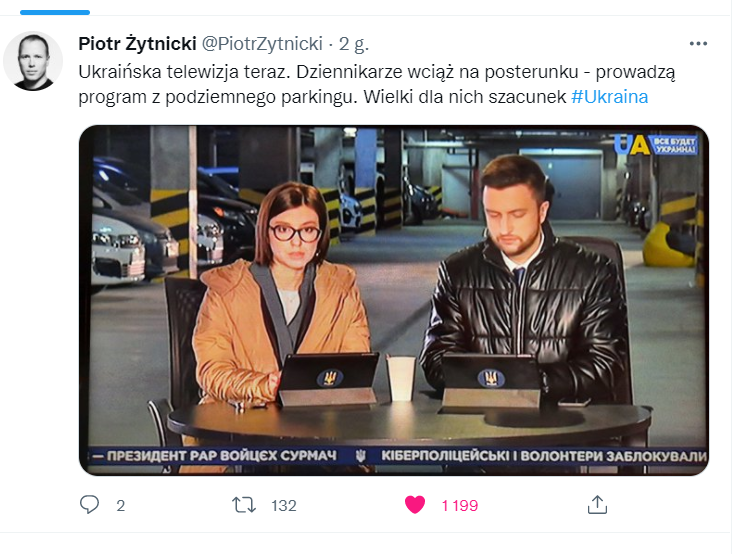Click the reply speech bubble icon

point(89,505)
